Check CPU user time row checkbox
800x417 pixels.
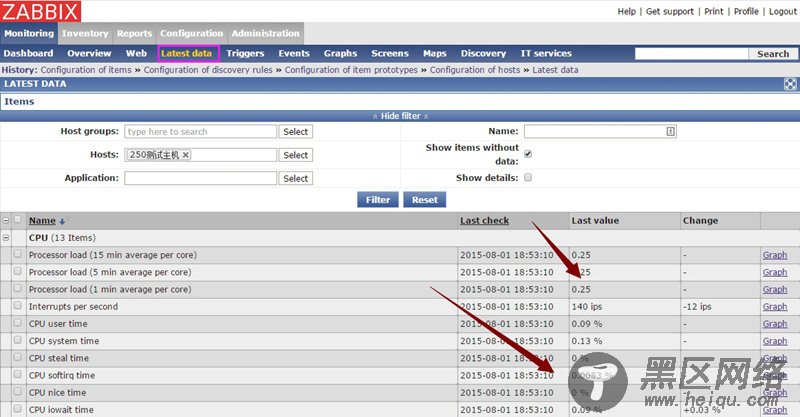[18, 323]
